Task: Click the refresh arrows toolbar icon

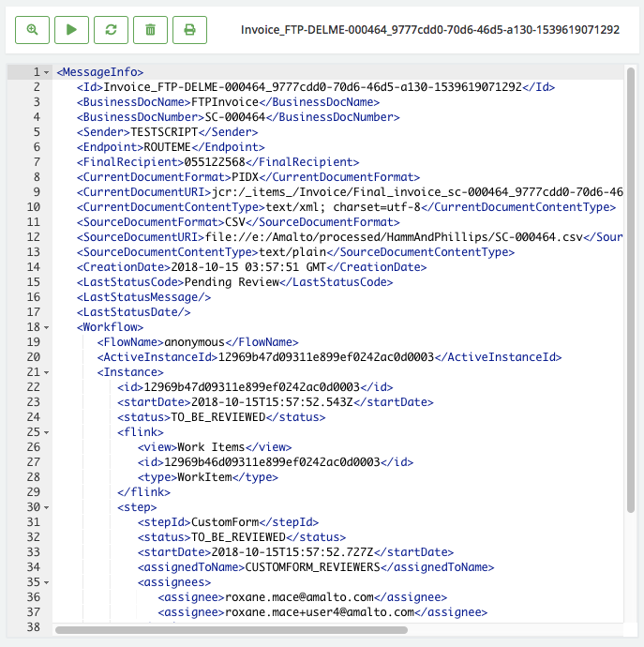Action: [111, 30]
